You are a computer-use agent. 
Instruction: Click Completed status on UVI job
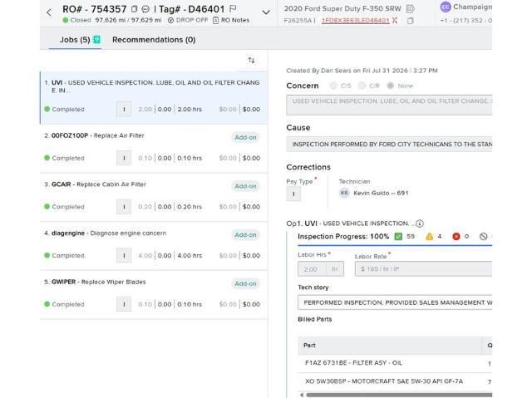click(x=65, y=109)
